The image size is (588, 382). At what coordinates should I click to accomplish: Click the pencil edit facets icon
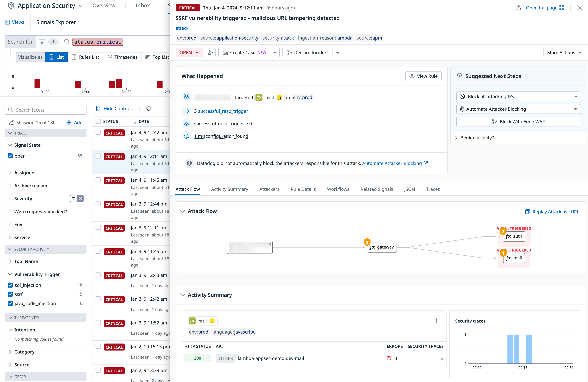(x=11, y=122)
